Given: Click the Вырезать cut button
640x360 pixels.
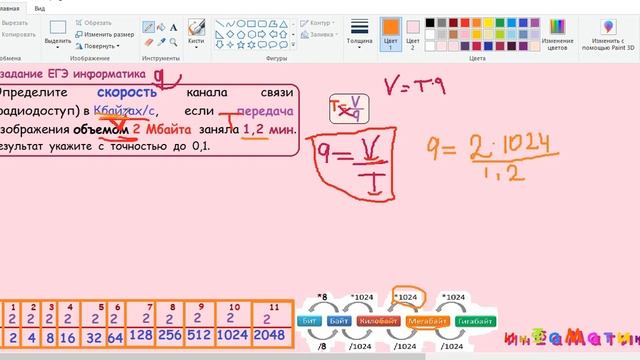Looking at the screenshot, I should (x=15, y=23).
